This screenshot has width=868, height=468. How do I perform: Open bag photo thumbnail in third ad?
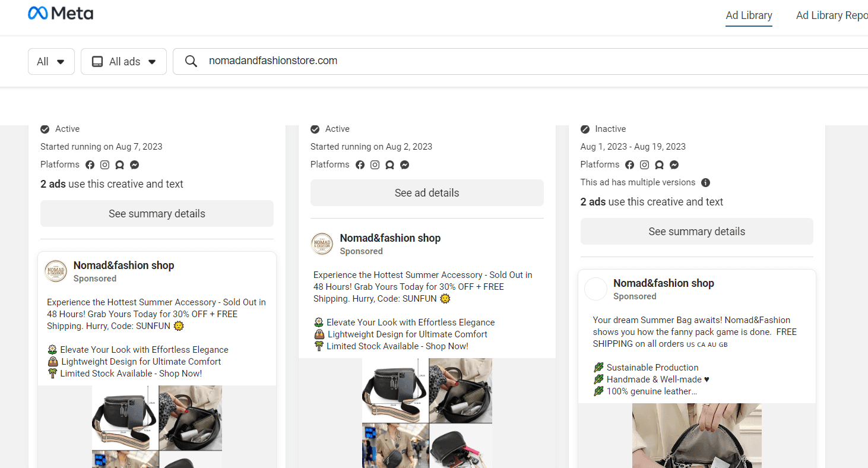(697, 435)
